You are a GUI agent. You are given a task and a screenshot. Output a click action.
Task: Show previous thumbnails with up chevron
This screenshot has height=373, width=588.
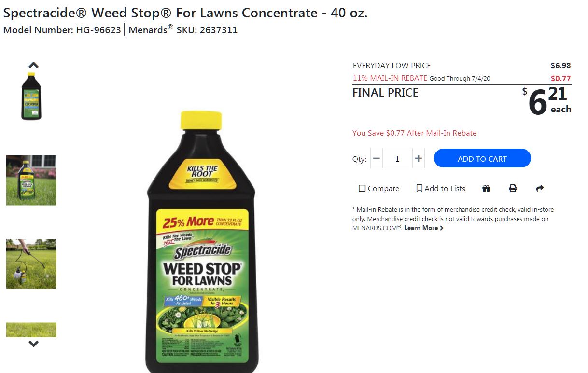33,65
